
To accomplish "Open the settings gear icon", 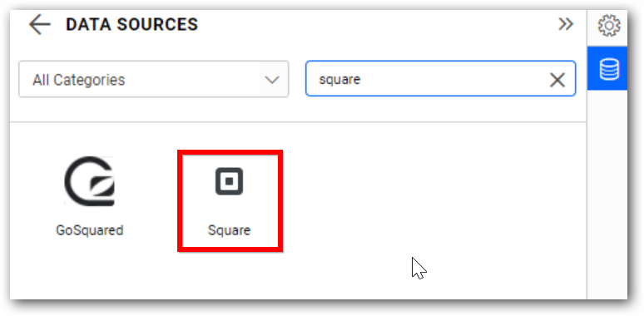I will 609,26.
